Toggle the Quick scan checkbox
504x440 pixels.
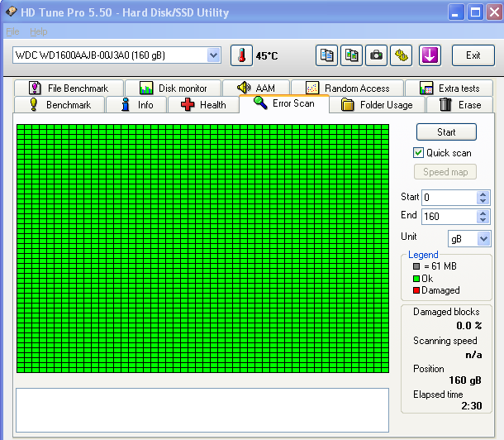[x=418, y=152]
